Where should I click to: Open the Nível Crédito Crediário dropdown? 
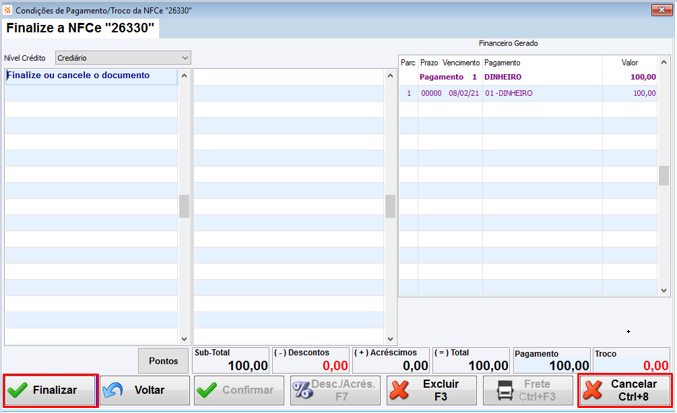(x=123, y=58)
